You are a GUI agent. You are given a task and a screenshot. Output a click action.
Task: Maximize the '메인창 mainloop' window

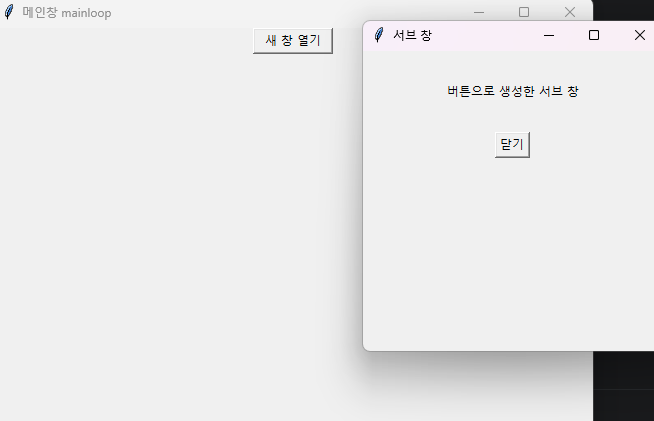point(524,13)
